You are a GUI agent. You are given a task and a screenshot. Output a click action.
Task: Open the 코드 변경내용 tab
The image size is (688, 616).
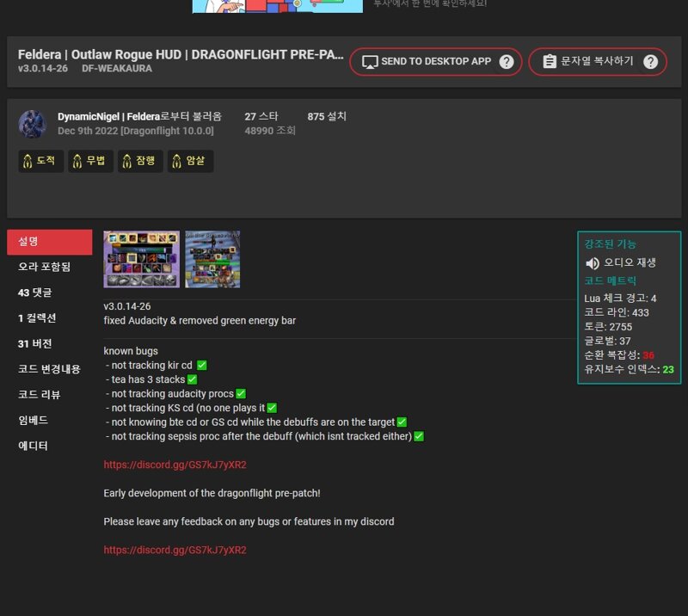point(50,369)
